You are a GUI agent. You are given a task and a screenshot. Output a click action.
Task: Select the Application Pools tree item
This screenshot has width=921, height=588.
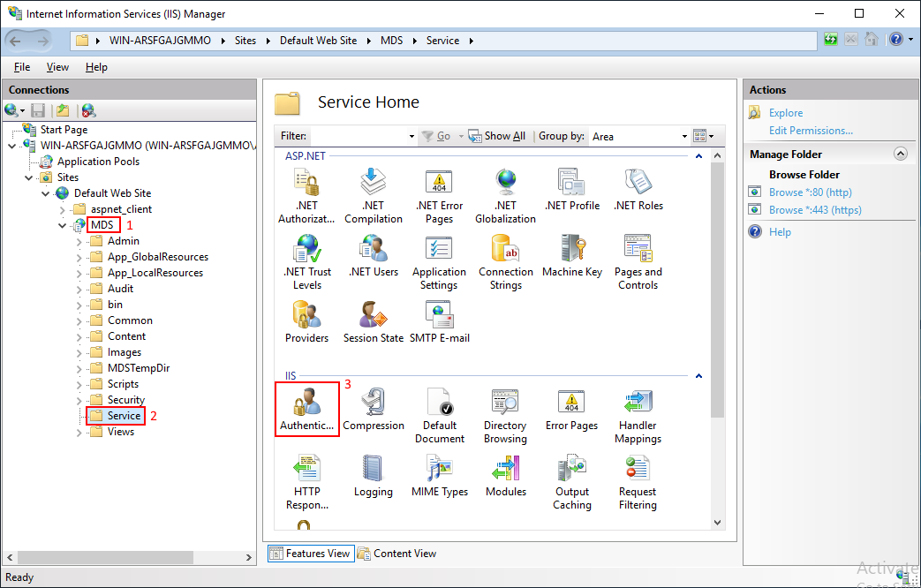coord(98,162)
